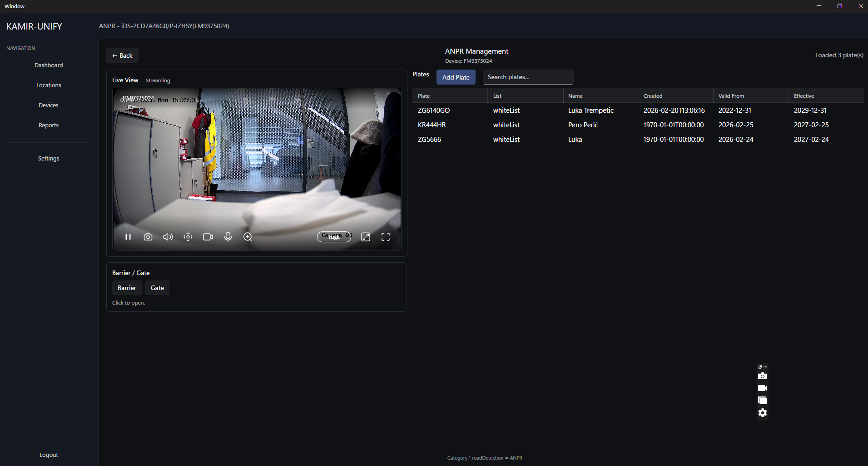Open the Devices section in navigation
Screen dimensions: 868x466
click(x=48, y=105)
